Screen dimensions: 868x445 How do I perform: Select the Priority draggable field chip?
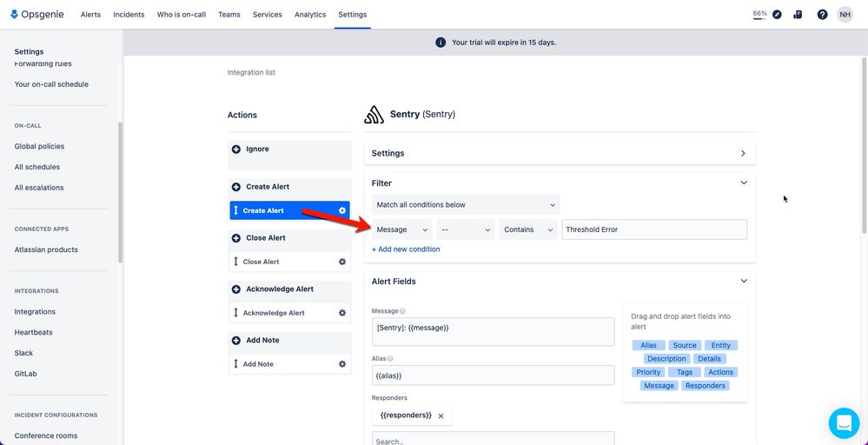pos(648,373)
